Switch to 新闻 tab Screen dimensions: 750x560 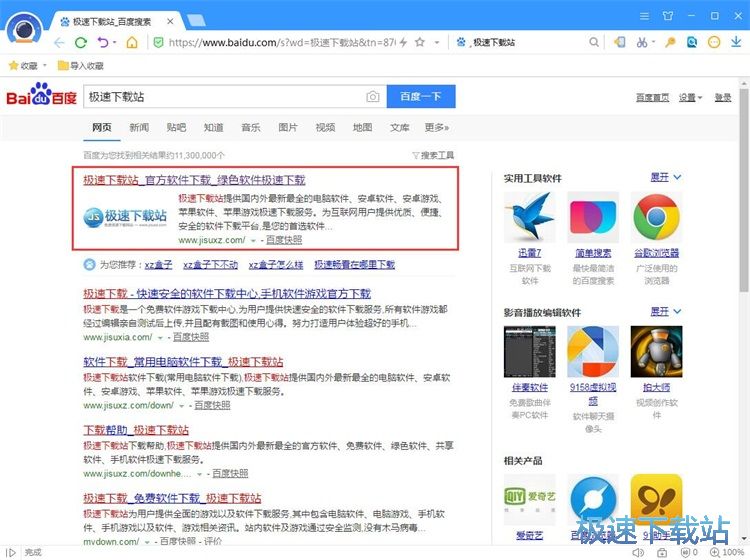(x=139, y=127)
